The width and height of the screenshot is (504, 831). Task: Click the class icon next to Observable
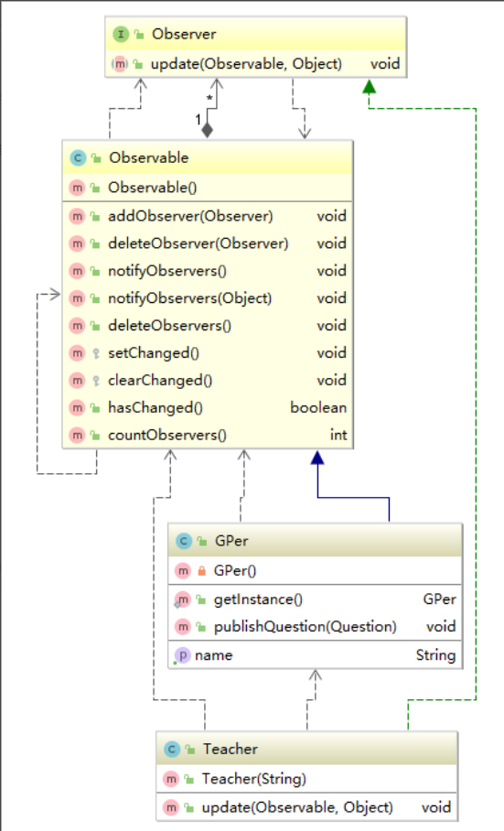coord(78,158)
